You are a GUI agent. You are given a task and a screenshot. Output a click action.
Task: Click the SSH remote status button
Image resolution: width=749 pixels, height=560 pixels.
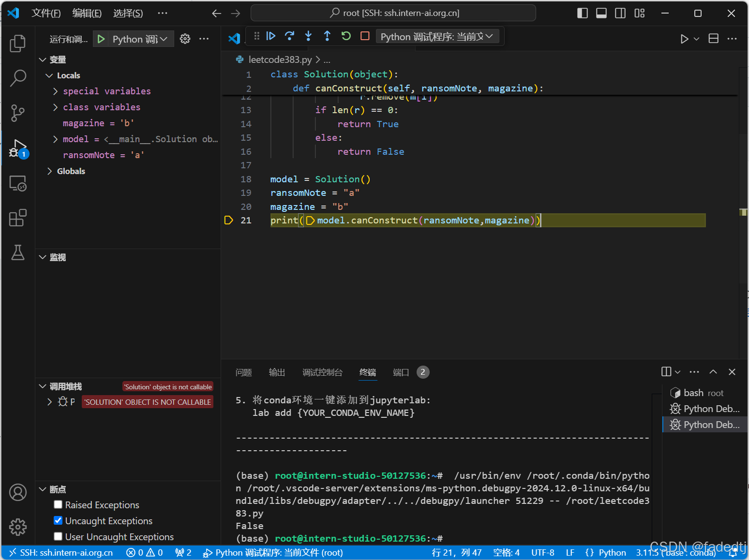61,552
